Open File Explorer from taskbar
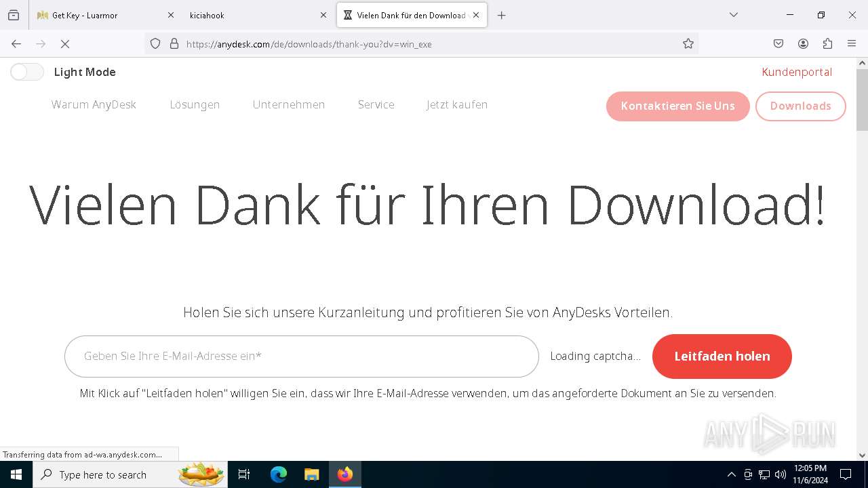The width and height of the screenshot is (868, 488). tap(311, 474)
